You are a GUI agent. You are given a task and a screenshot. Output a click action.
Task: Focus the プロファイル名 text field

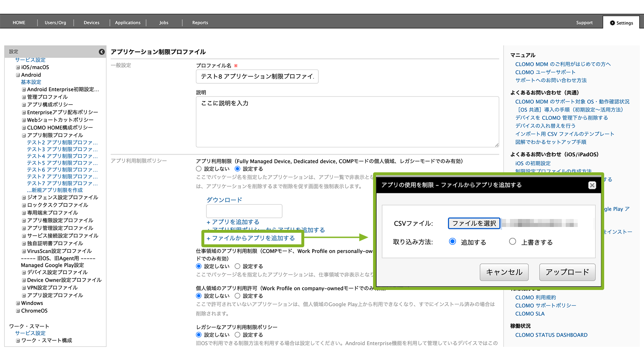coord(257,77)
